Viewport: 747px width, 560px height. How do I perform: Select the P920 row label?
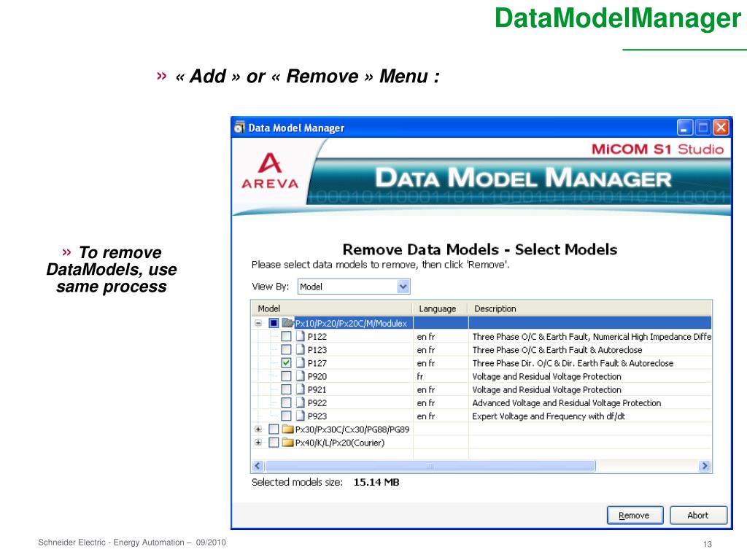click(x=317, y=377)
